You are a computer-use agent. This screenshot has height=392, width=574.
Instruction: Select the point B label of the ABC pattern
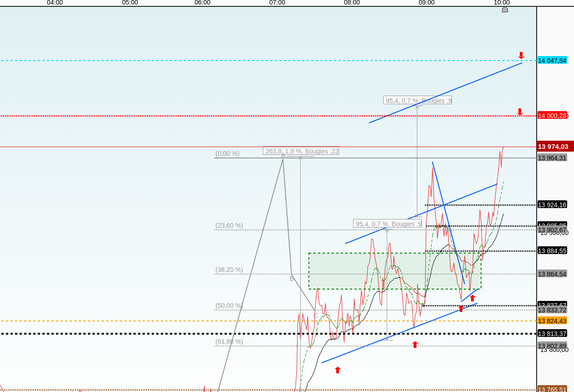click(292, 279)
